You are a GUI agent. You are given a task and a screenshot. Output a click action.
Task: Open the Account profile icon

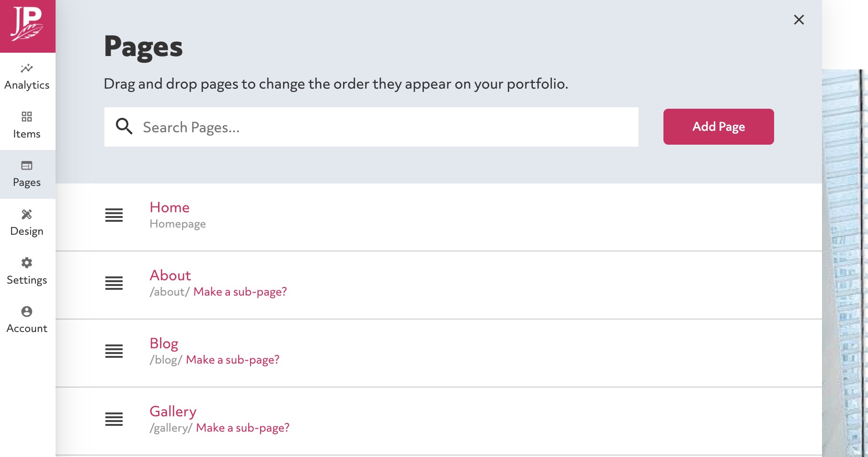pos(27,311)
